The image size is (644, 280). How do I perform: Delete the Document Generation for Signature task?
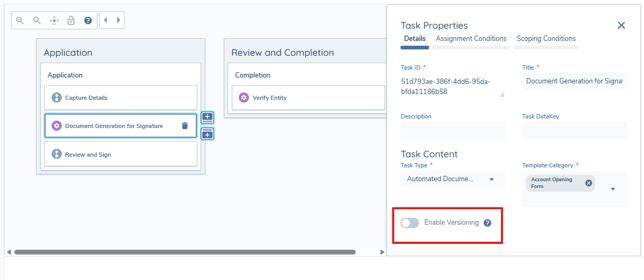[x=185, y=126]
